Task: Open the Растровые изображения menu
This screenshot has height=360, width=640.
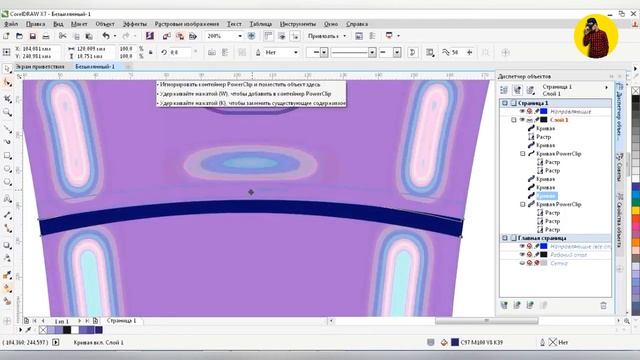Action: click(187, 24)
